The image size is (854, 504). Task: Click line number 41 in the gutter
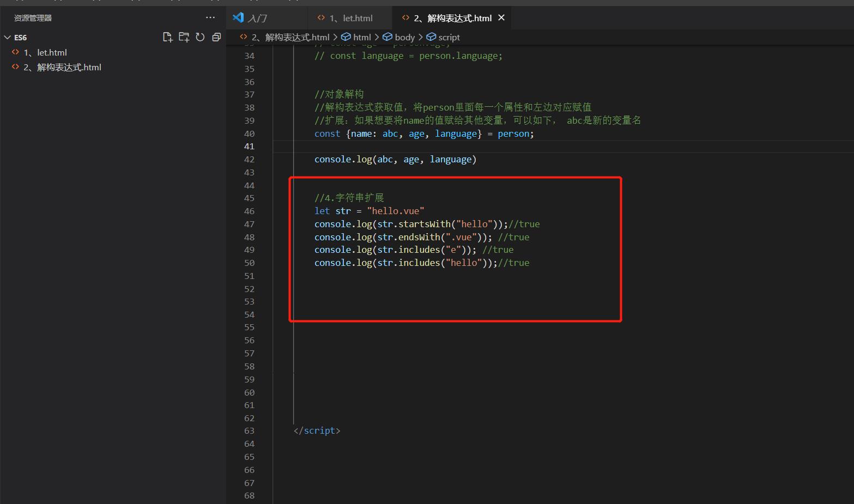(249, 146)
